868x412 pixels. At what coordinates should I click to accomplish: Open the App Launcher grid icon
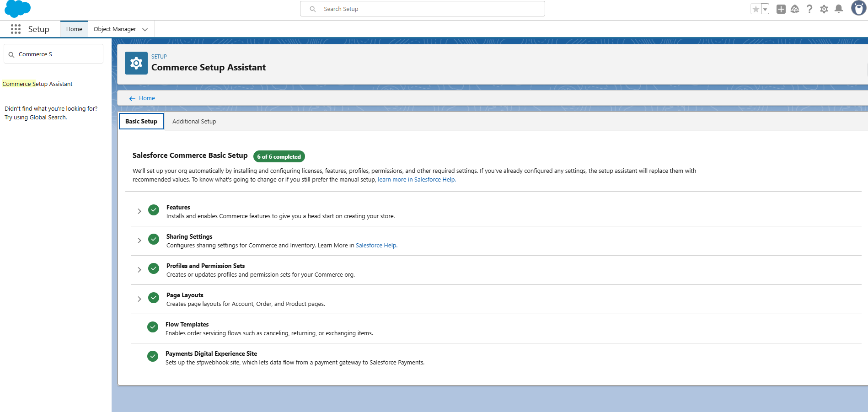point(16,29)
